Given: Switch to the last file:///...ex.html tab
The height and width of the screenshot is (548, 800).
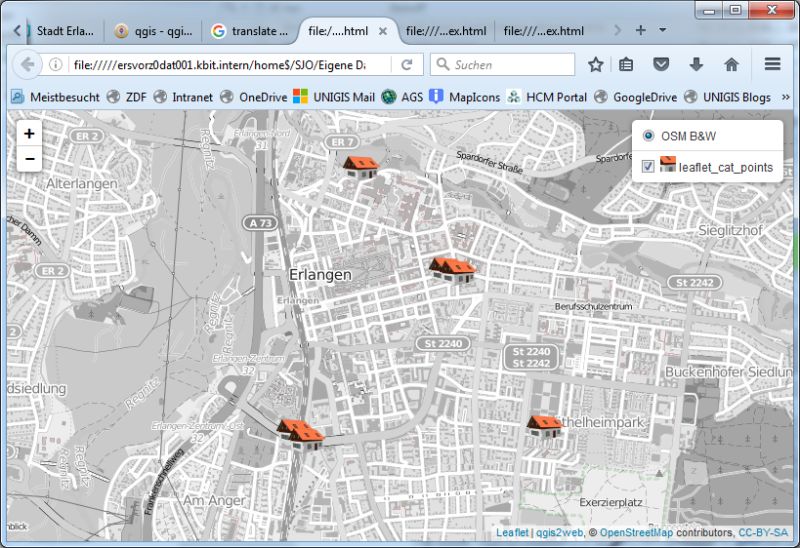Looking at the screenshot, I should tap(543, 31).
